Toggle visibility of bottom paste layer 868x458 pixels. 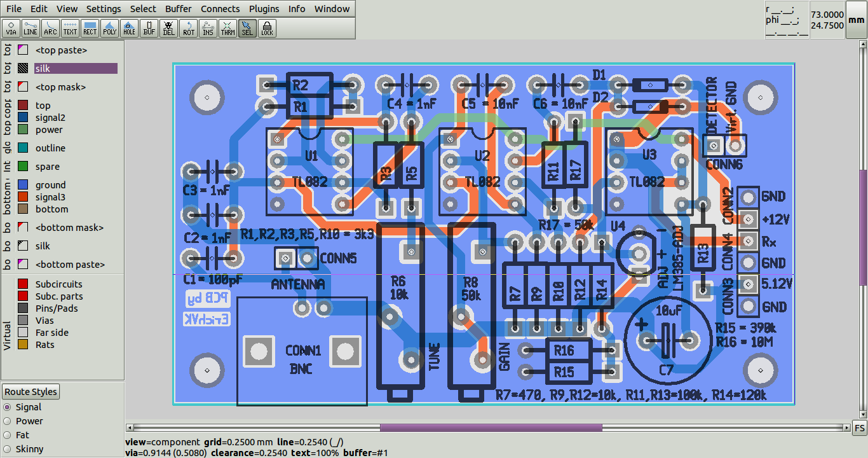23,265
